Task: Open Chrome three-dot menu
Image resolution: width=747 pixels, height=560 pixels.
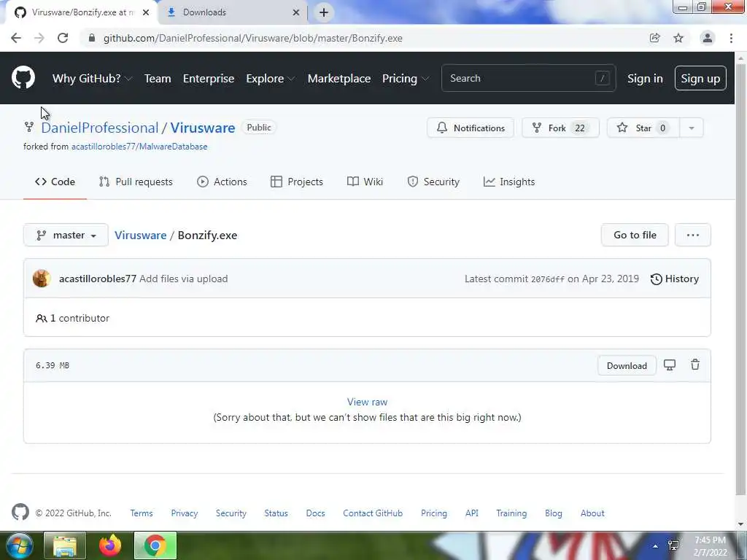Action: coord(731,38)
